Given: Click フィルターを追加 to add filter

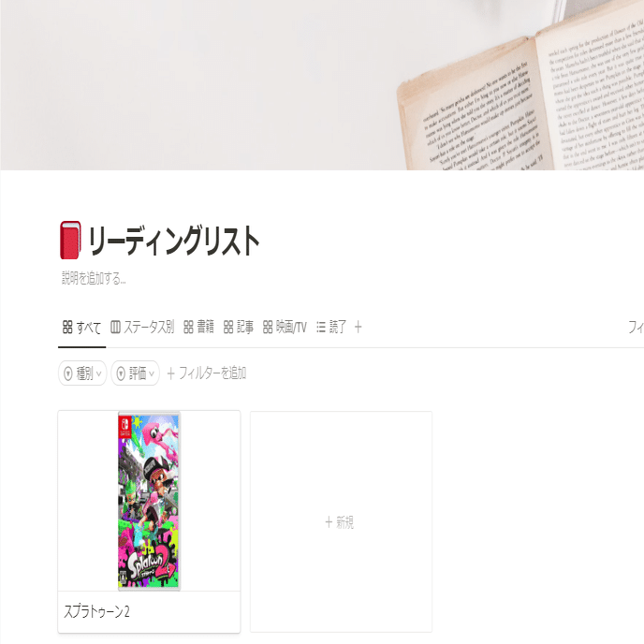Looking at the screenshot, I should [207, 373].
